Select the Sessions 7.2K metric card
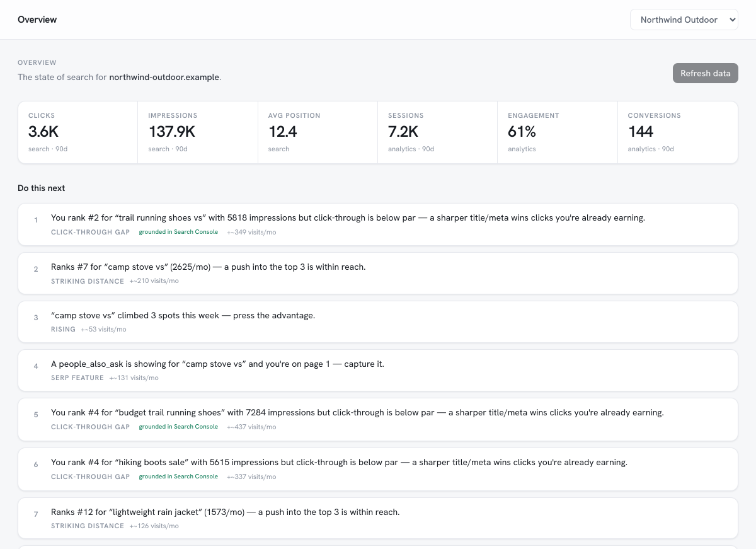Image resolution: width=756 pixels, height=549 pixels. click(x=438, y=132)
